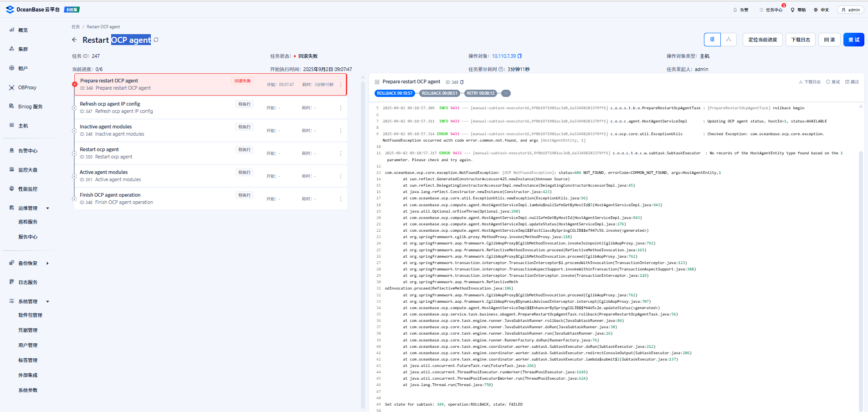Select ROLLBACK 09:10:57 log tab
The image size is (868, 412).
click(x=395, y=93)
